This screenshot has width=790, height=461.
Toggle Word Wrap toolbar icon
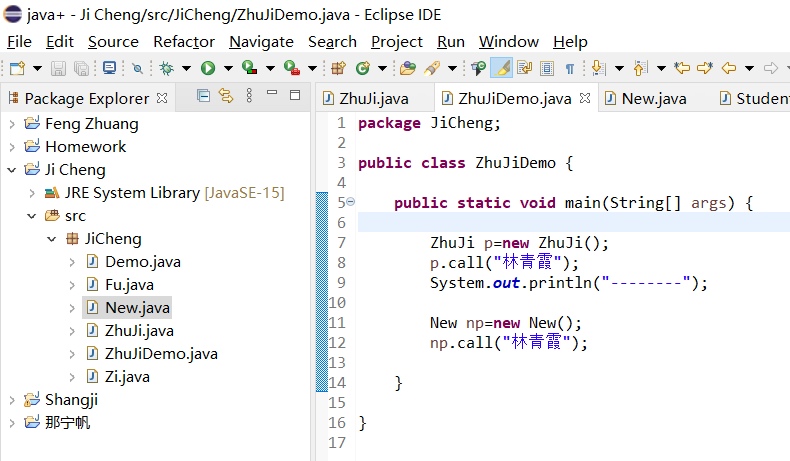coord(524,68)
